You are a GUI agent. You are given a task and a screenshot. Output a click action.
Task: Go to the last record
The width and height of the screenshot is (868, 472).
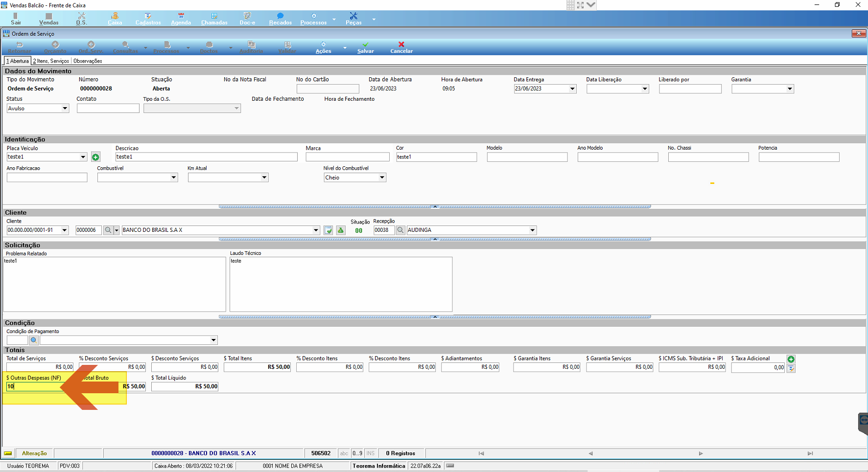pyautogui.click(x=810, y=453)
